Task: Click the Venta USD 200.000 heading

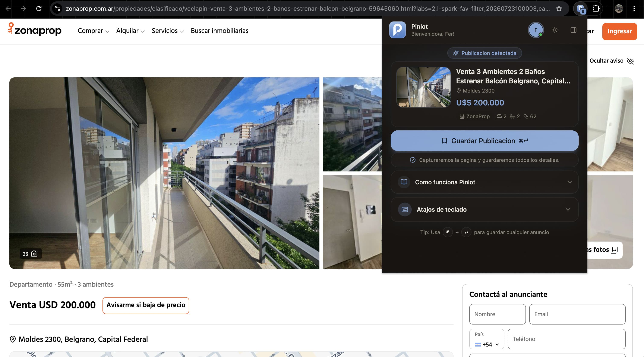Action: click(53, 305)
